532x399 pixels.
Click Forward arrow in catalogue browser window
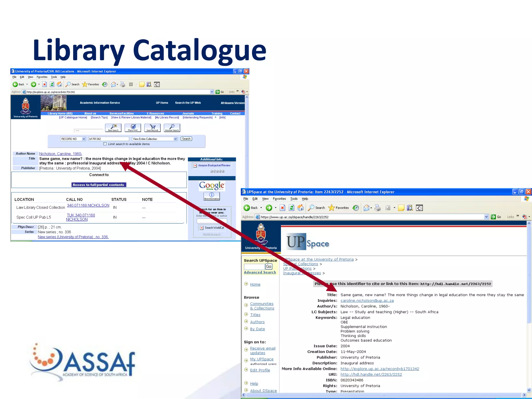[33, 84]
